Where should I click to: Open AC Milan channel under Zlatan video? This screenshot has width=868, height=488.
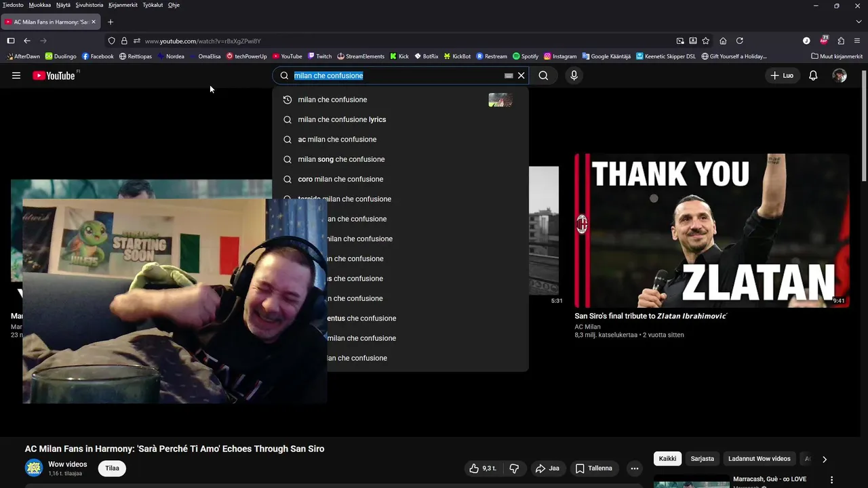click(x=587, y=327)
